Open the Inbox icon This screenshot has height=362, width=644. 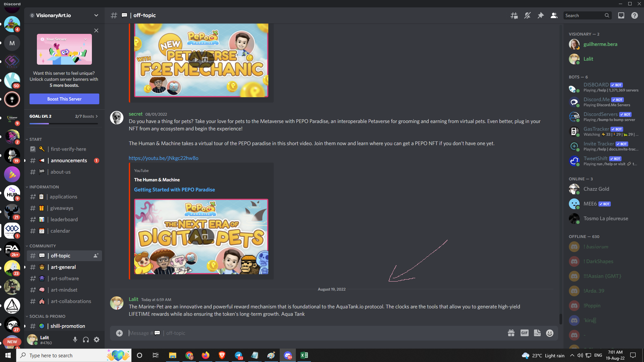pos(621,15)
